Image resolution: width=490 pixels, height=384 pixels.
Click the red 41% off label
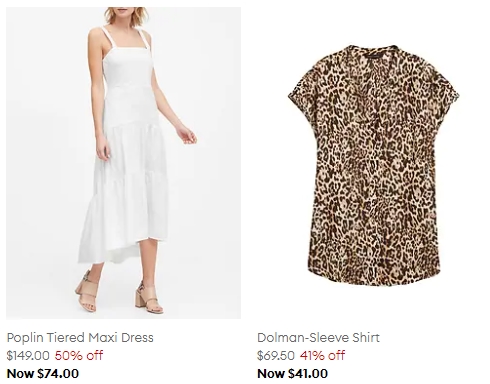[x=322, y=355]
